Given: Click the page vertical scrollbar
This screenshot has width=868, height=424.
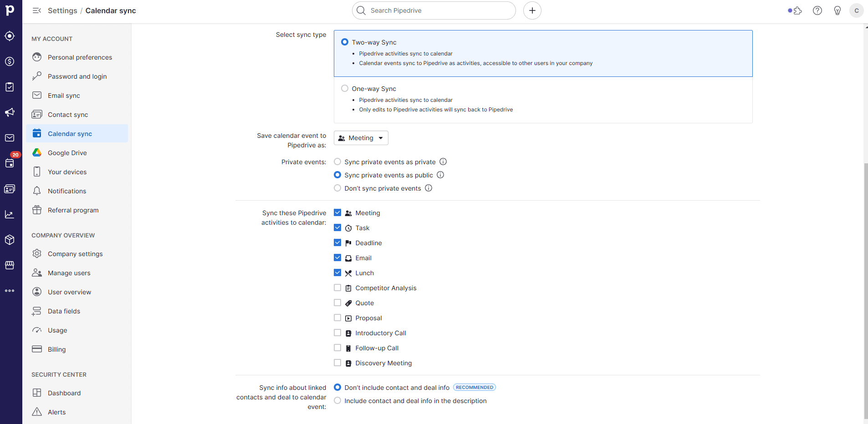Looking at the screenshot, I should 866,291.
